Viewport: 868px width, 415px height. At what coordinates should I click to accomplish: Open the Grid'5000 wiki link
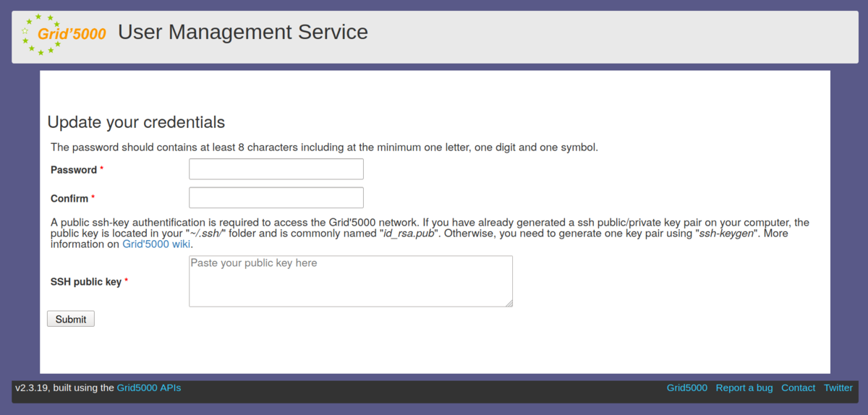[156, 244]
